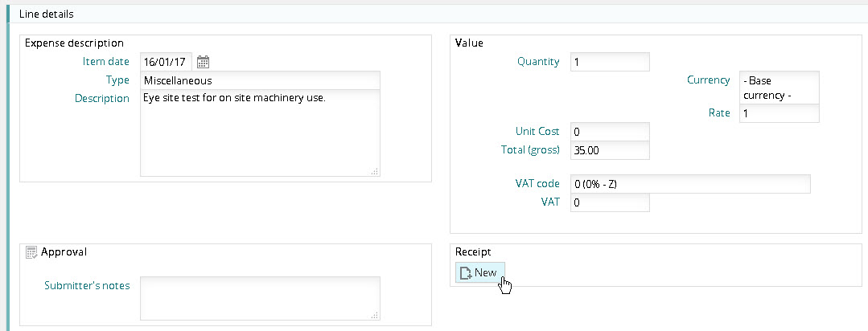
Task: Click the Line details section header
Action: [x=47, y=14]
